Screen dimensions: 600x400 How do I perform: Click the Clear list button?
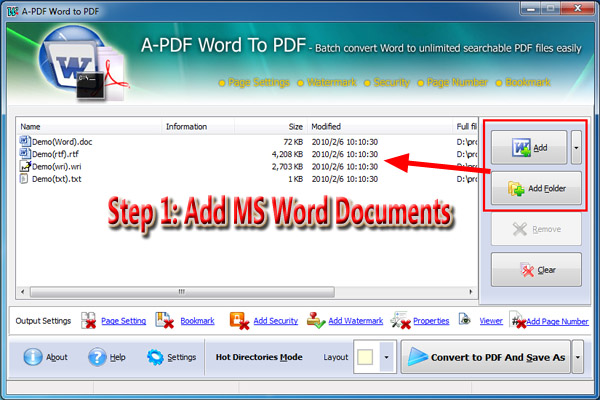click(x=536, y=269)
